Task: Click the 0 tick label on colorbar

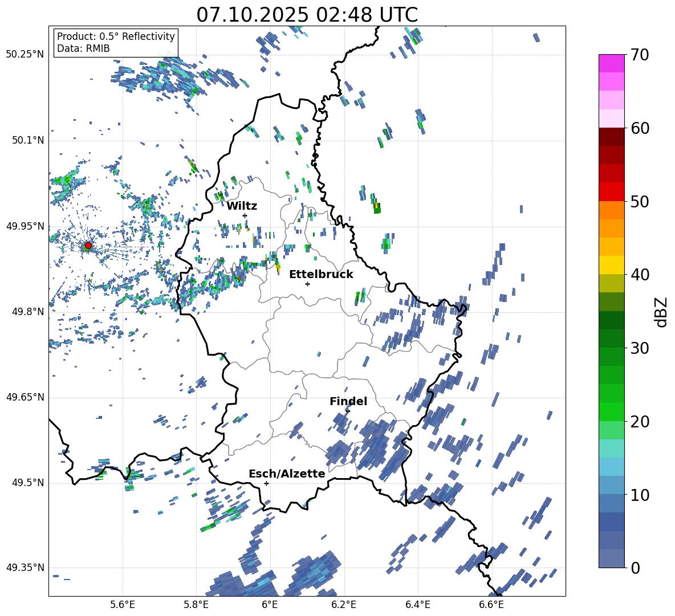Action: [x=635, y=568]
